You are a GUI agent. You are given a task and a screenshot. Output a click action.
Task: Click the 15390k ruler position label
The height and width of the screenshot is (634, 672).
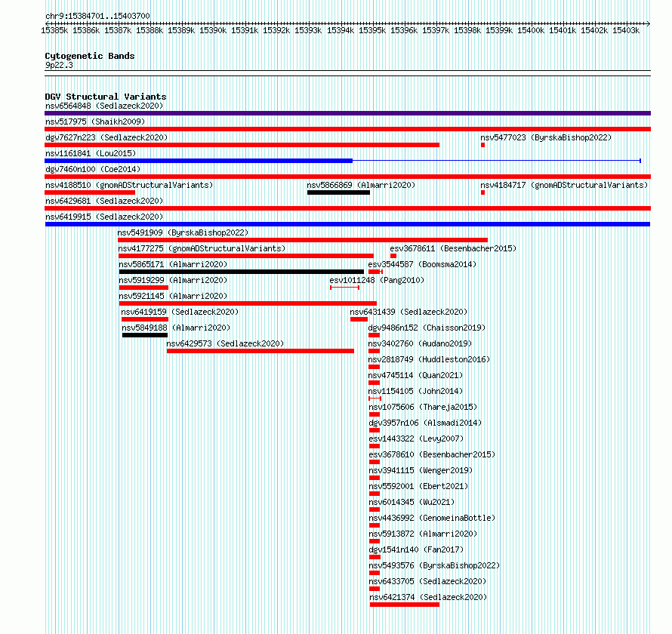[213, 30]
